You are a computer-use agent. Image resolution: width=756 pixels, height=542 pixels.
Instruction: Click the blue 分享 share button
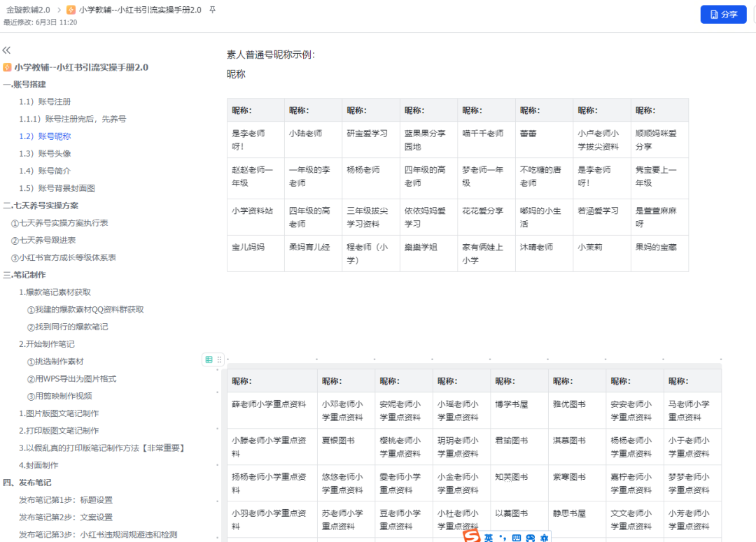click(723, 14)
